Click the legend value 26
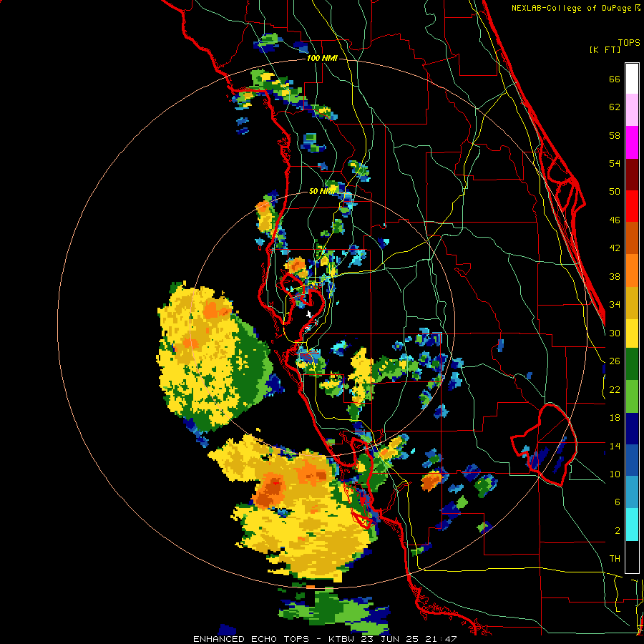The height and width of the screenshot is (644, 644). coord(615,361)
